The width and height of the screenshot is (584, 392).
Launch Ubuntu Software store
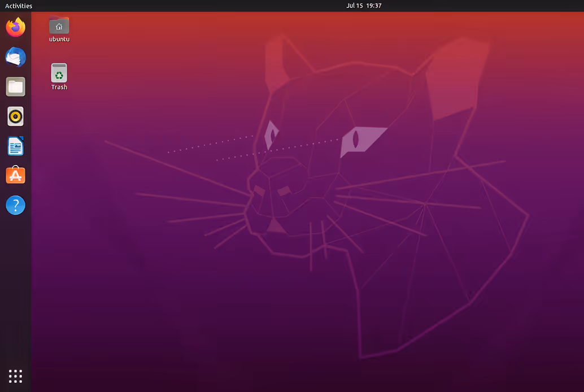tap(16, 175)
